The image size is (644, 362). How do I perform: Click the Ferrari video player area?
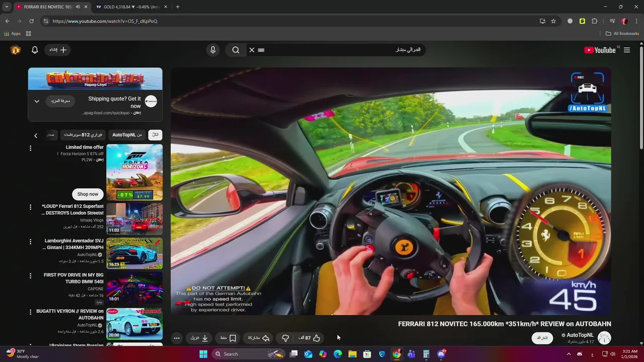391,192
